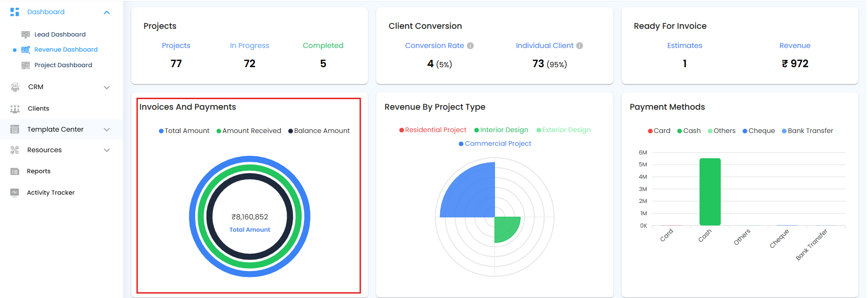868x298 pixels.
Task: Toggle Exterior Design legend entry
Action: point(563,130)
